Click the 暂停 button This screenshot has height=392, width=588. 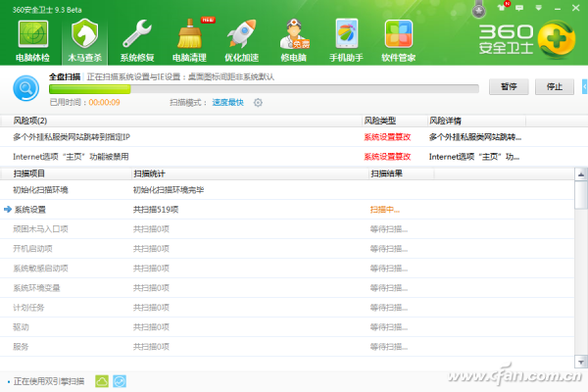pos(509,86)
